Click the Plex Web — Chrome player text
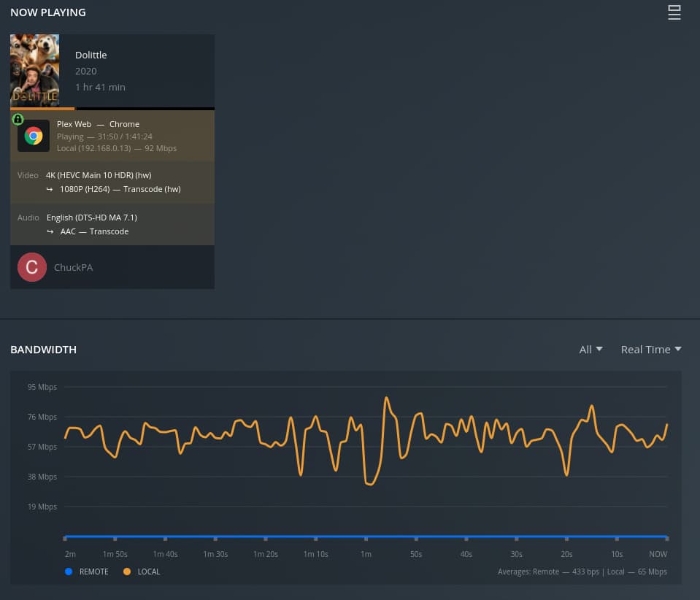The image size is (700, 600). 99,124
